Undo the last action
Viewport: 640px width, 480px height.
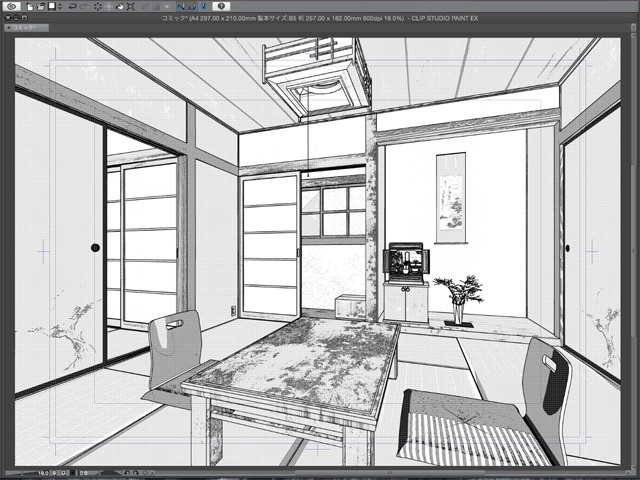[x=73, y=6]
